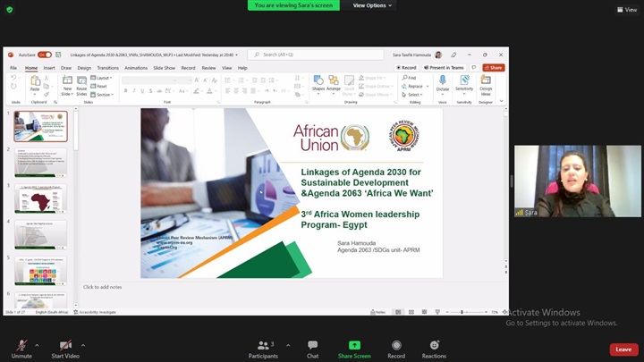Open Design Ideas in the ribbon
Screen dimensions: 644x362
(x=486, y=81)
